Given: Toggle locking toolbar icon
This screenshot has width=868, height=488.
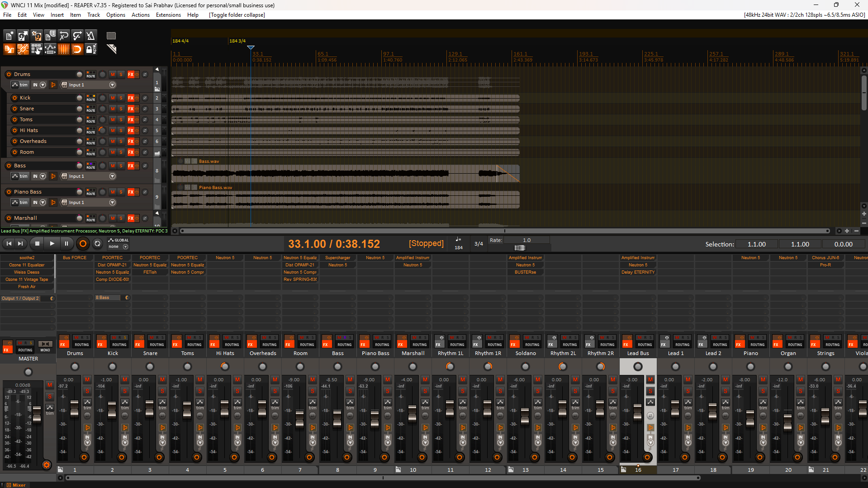Looking at the screenshot, I should [91, 49].
